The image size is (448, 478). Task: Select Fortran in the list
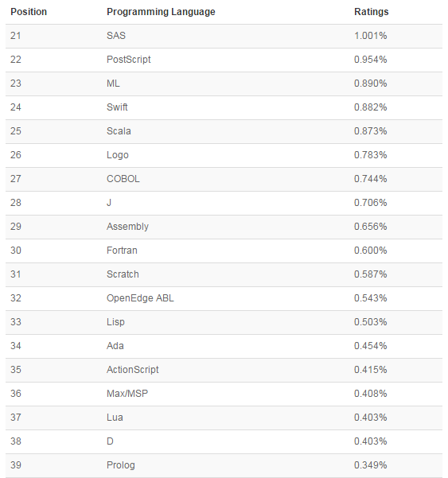[122, 251]
